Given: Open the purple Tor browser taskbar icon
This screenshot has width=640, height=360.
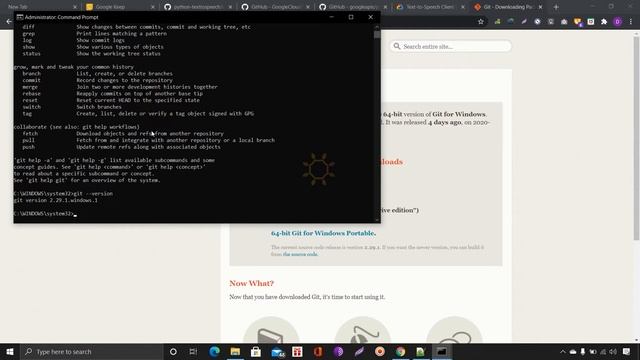Looking at the screenshot, I should tap(338, 351).
